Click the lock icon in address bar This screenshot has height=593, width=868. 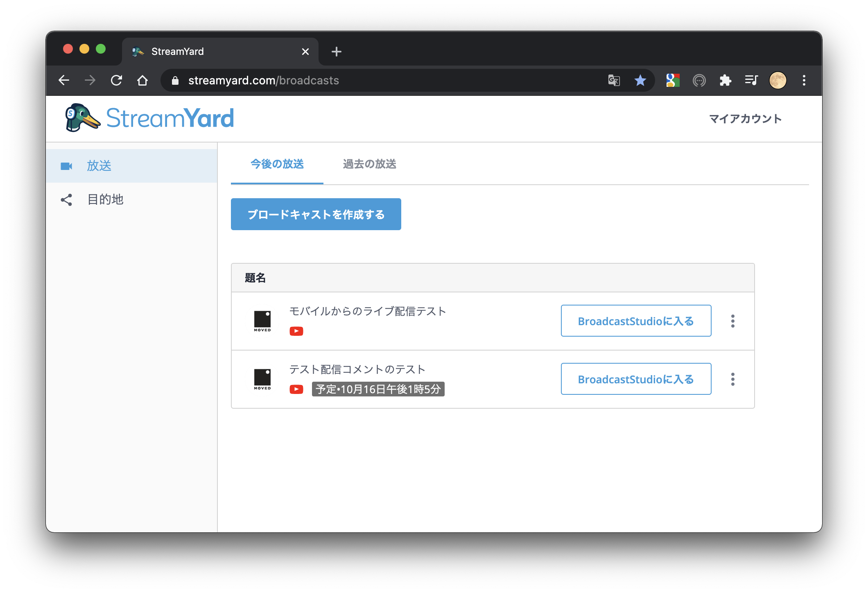coord(175,81)
